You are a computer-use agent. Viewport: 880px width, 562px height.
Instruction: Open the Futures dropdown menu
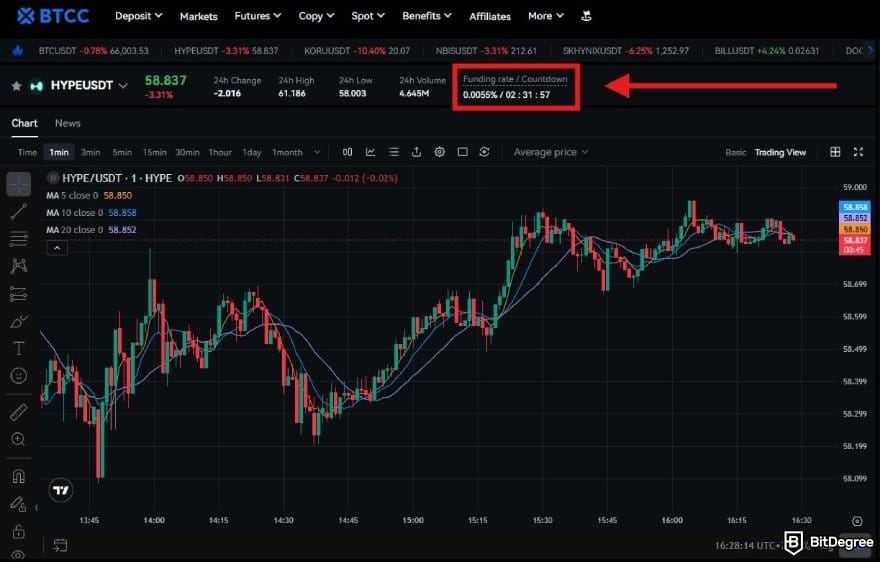[258, 16]
